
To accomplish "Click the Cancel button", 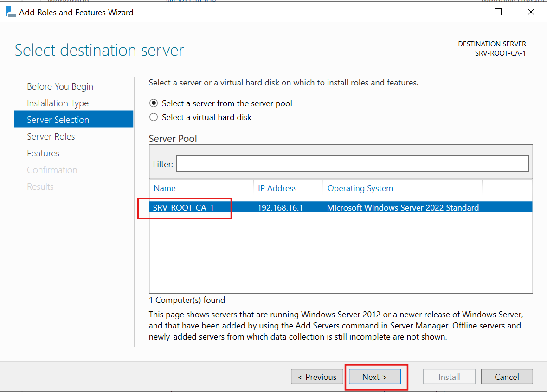I will tap(507, 376).
